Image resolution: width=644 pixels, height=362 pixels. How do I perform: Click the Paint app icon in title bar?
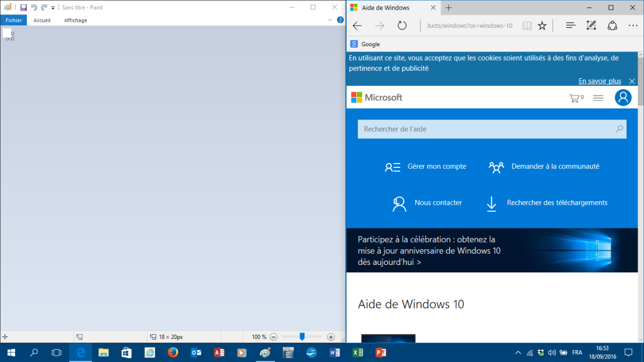point(8,8)
